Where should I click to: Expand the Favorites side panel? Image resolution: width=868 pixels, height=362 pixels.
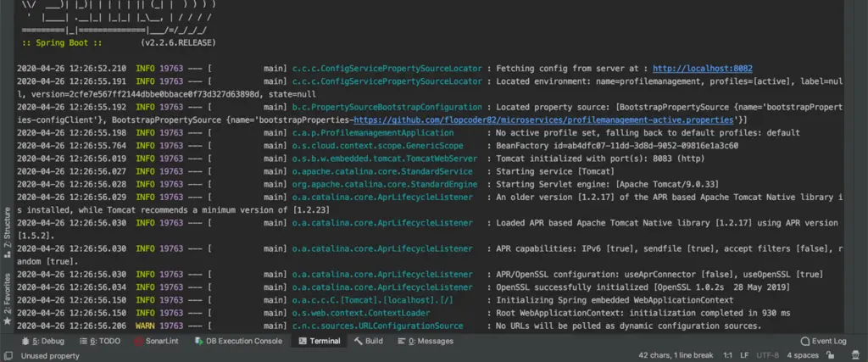click(7, 298)
